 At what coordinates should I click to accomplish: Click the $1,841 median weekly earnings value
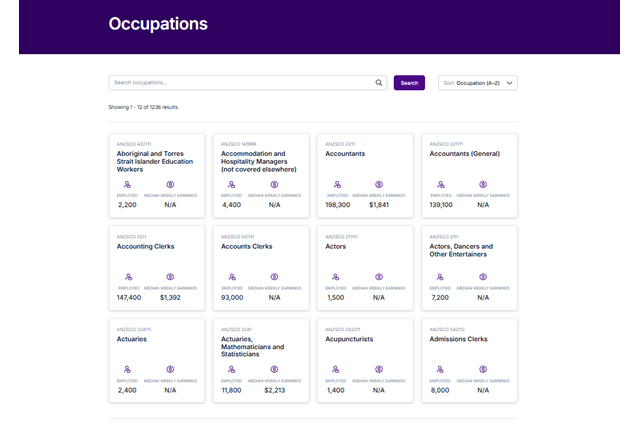tap(379, 205)
